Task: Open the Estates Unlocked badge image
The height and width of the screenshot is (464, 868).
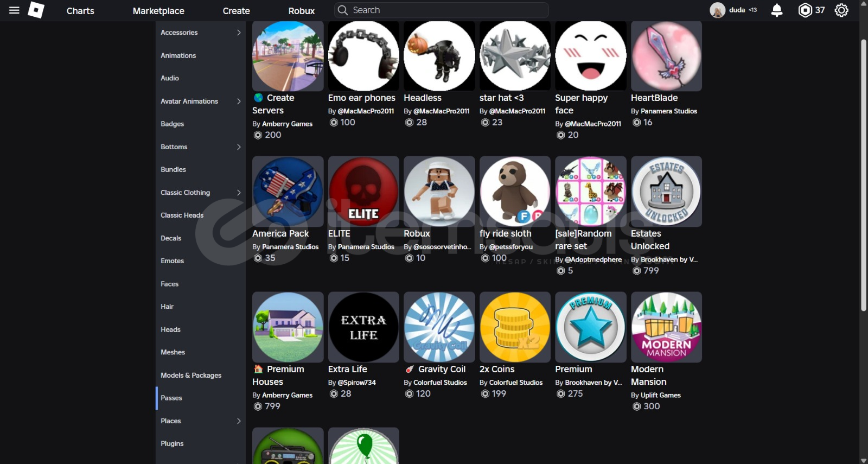Action: point(666,192)
